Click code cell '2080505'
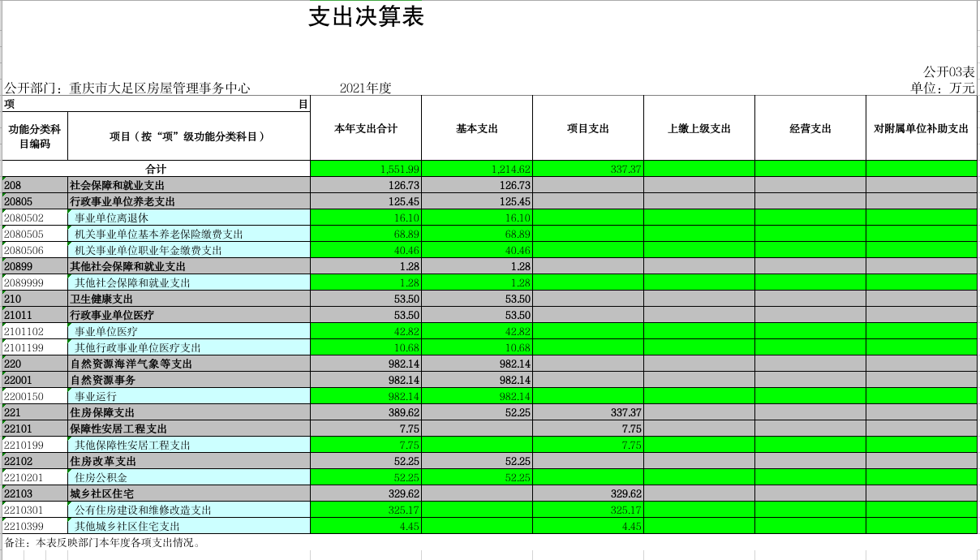Screen dimensions: 980x560 pos(35,234)
